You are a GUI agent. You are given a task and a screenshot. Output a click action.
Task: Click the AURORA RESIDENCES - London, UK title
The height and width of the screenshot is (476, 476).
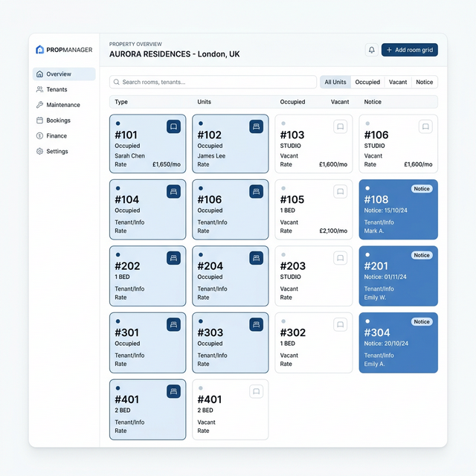point(174,54)
